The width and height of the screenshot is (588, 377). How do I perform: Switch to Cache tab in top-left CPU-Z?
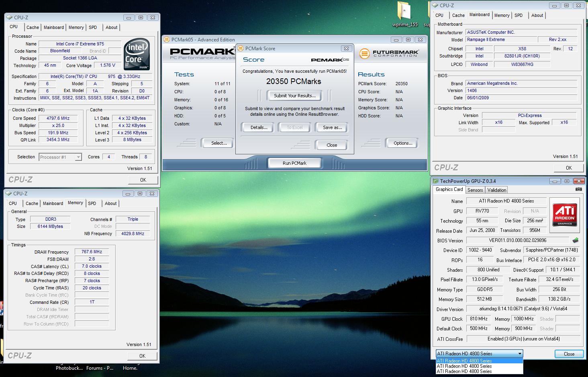tap(33, 27)
